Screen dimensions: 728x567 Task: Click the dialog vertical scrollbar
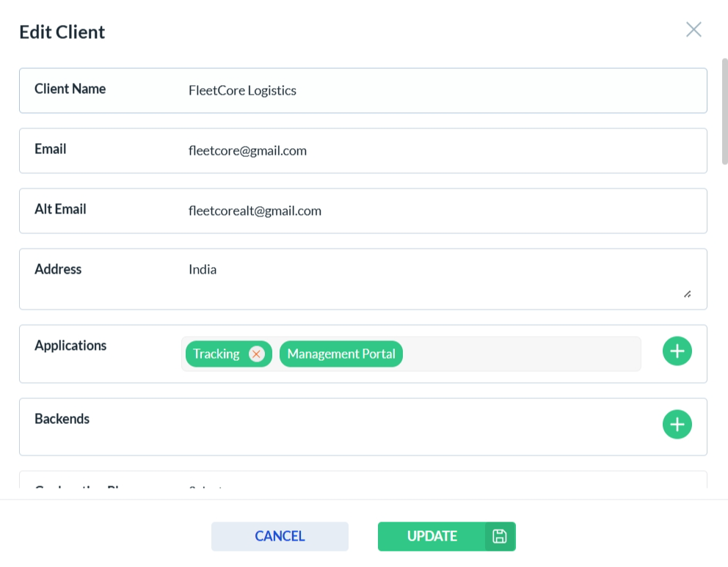[x=724, y=110]
